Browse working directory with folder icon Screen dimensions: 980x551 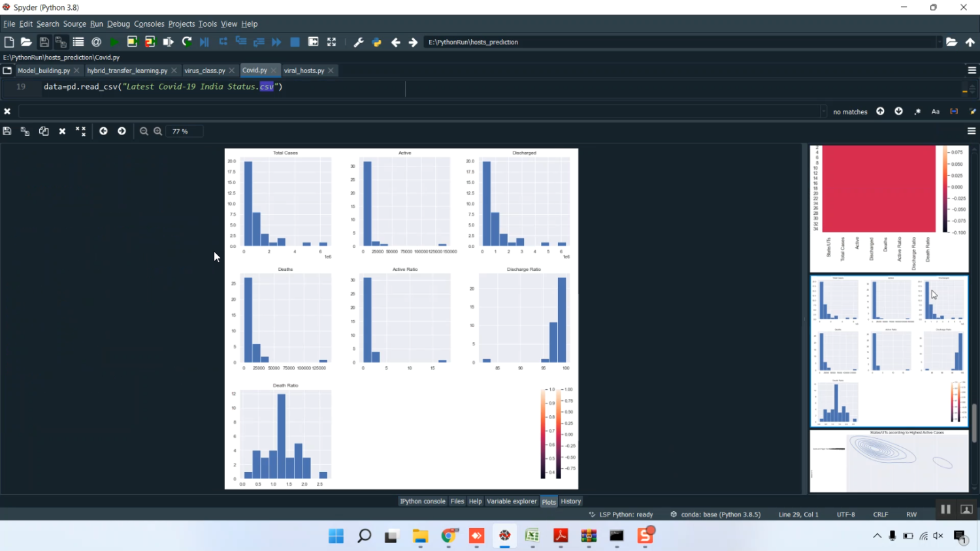point(951,42)
